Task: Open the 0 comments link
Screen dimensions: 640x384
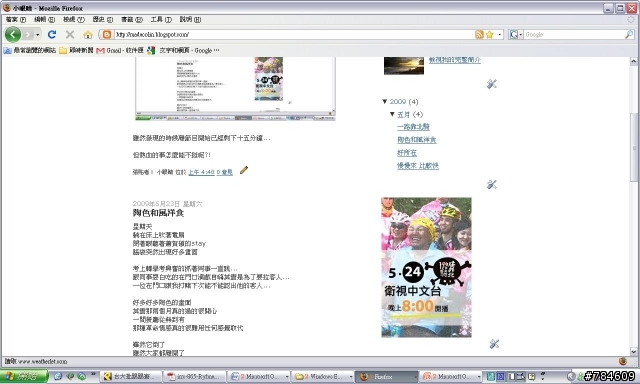Action: (224, 172)
